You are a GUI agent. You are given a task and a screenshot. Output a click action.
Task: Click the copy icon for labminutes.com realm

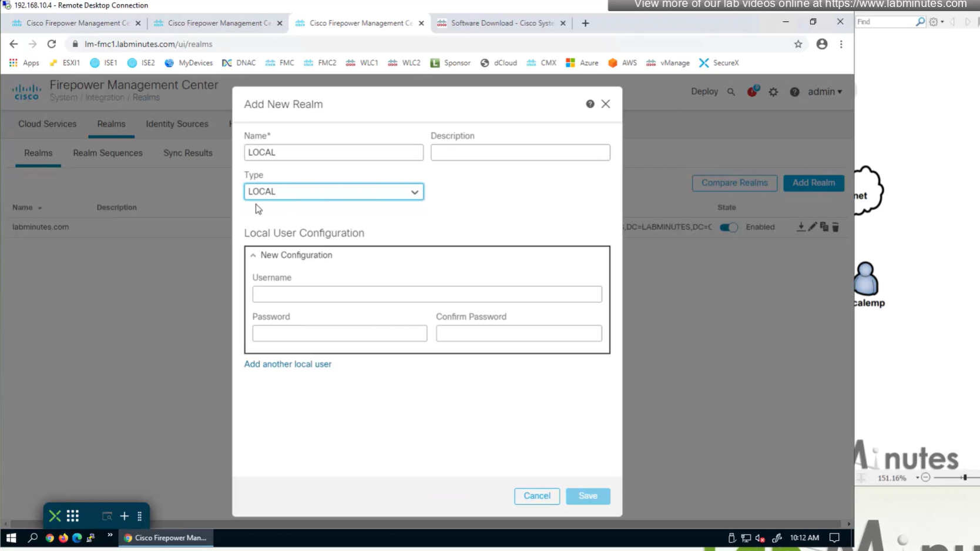[x=824, y=227]
